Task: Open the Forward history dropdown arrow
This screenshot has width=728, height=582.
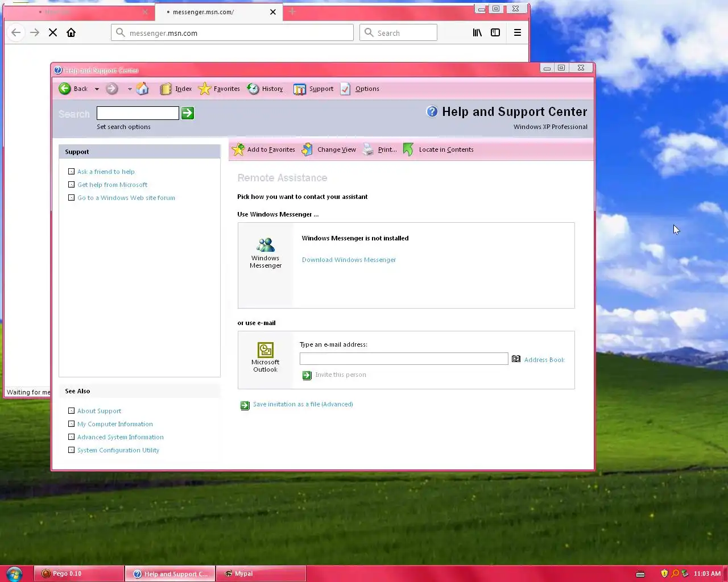Action: 130,89
